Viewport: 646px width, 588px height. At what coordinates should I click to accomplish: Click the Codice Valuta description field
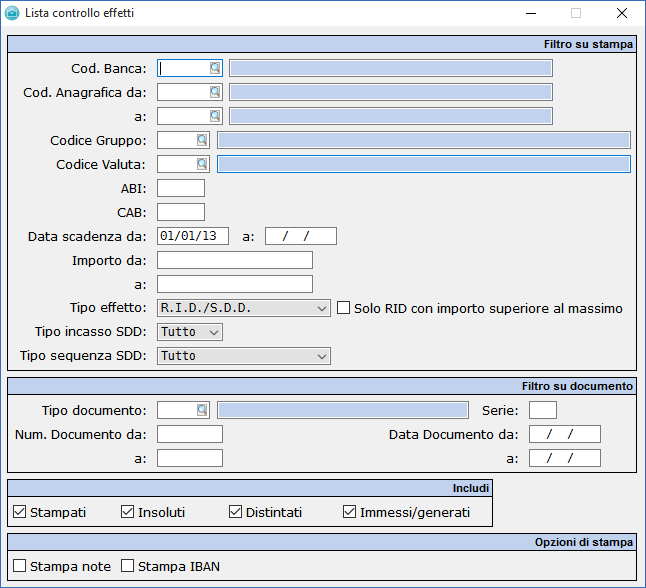pos(424,164)
